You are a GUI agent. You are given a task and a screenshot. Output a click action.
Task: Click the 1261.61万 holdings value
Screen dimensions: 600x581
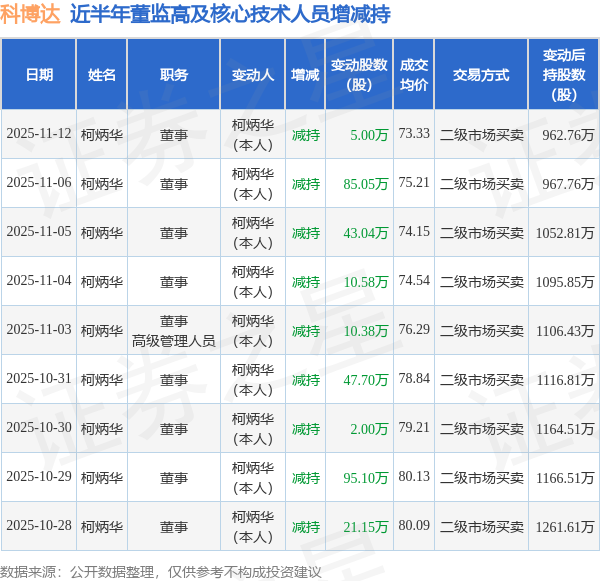(x=566, y=526)
